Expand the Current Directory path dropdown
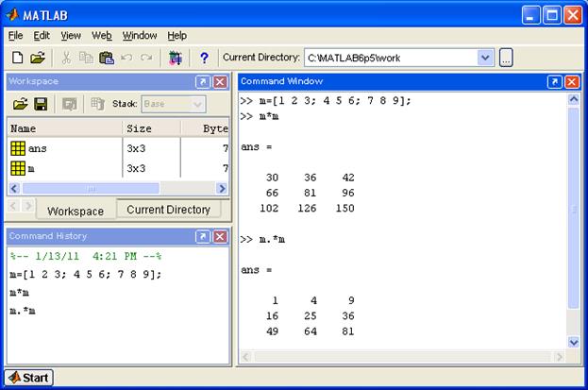 click(x=486, y=59)
